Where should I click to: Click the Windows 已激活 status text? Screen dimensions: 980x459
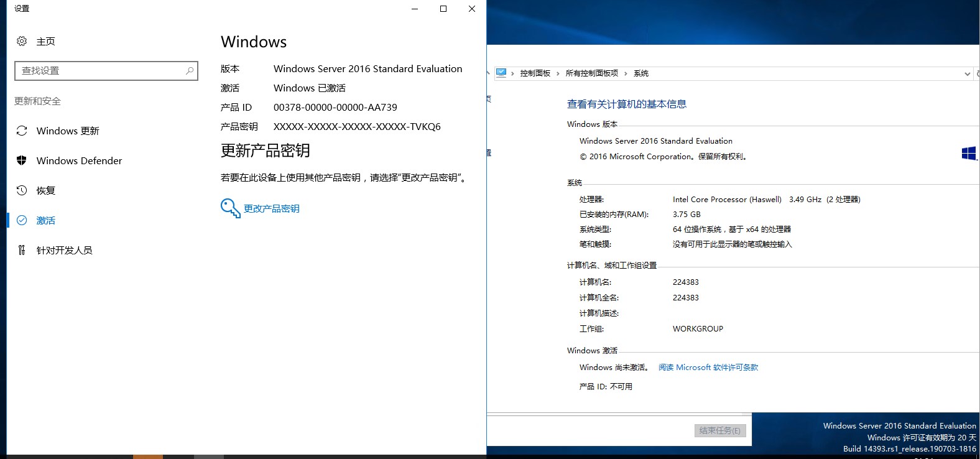point(310,88)
